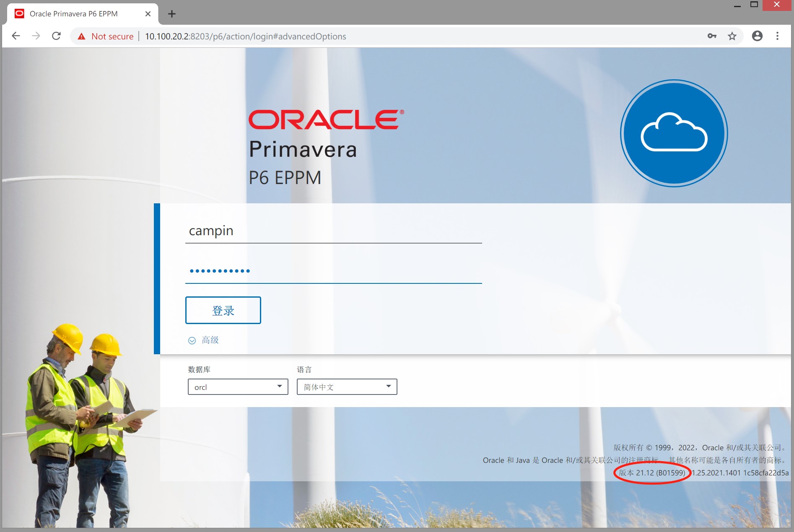Click the address bar URL
The image size is (794, 532).
(246, 36)
